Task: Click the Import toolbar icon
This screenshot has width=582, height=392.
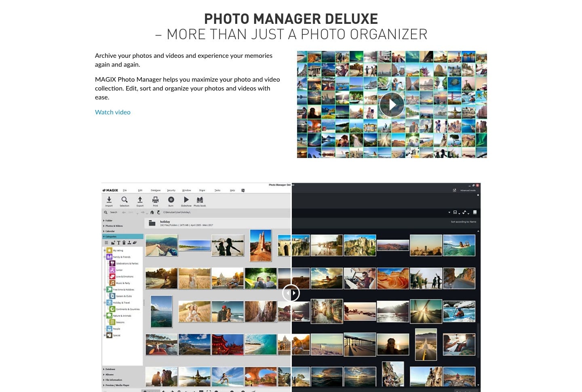Action: tap(109, 200)
